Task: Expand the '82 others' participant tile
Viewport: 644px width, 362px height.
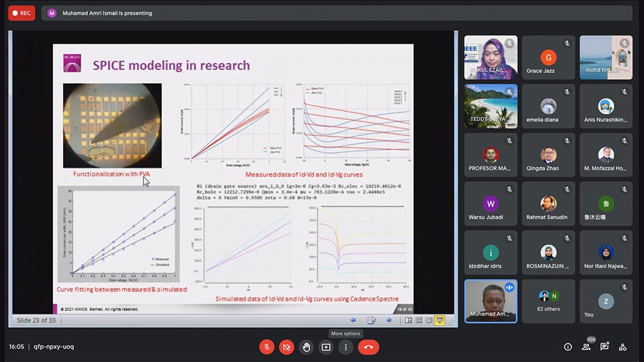Action: [x=549, y=301]
